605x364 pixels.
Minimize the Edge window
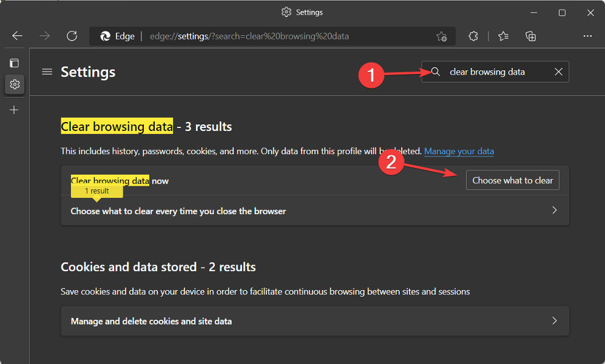coord(533,12)
